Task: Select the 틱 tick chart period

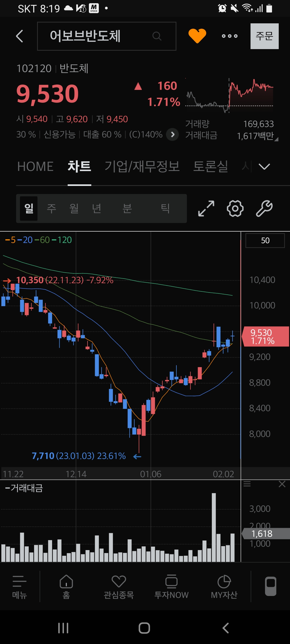Action: coord(165,208)
